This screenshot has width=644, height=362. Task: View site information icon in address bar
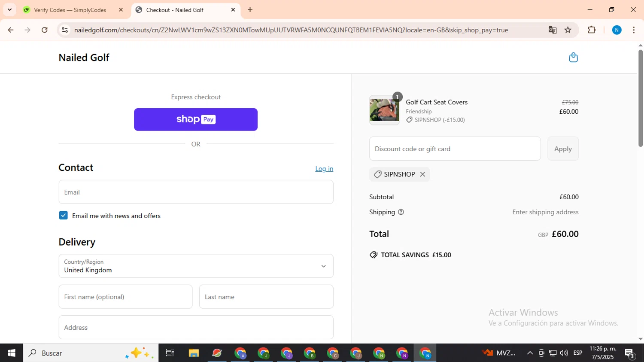pyautogui.click(x=65, y=30)
